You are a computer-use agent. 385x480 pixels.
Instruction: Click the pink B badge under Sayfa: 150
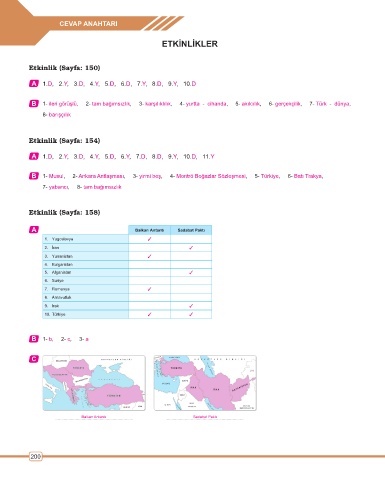coord(34,104)
